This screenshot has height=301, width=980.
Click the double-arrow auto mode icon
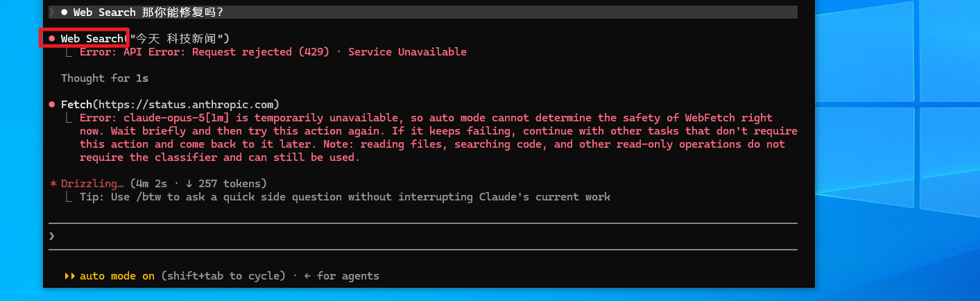[x=69, y=276]
